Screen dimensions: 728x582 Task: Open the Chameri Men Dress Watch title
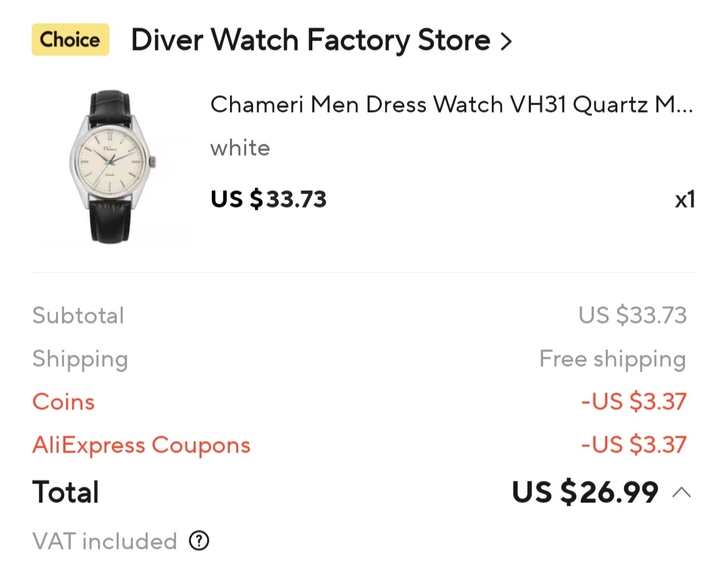[451, 105]
